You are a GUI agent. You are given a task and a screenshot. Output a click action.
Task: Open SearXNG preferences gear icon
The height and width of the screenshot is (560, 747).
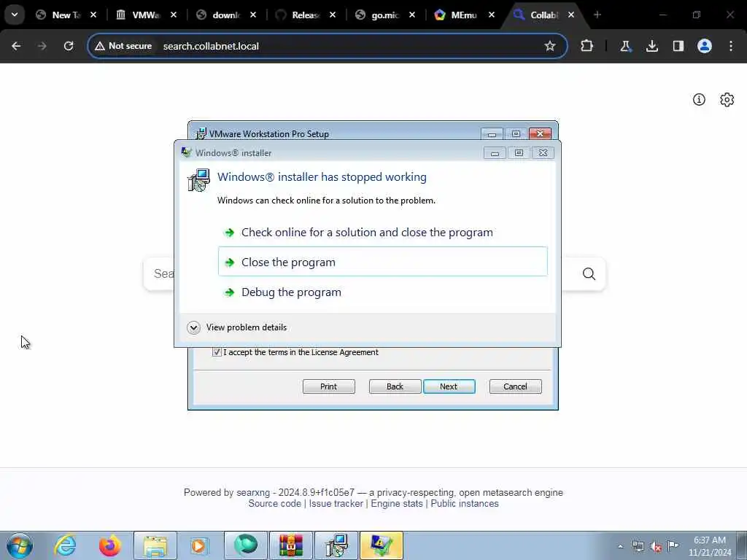click(727, 99)
